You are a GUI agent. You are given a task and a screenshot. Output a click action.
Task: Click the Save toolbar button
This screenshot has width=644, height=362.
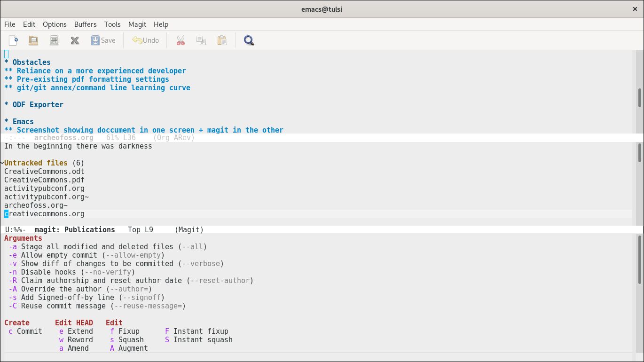click(x=103, y=40)
